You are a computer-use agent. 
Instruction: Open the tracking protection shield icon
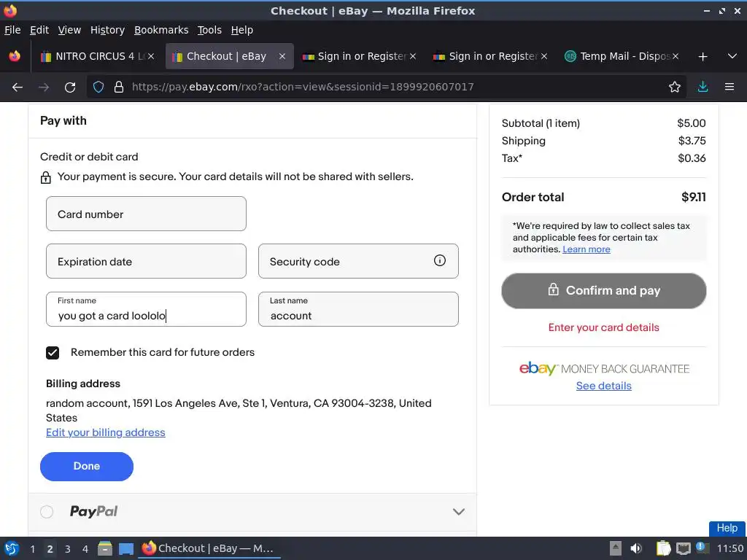coord(98,87)
